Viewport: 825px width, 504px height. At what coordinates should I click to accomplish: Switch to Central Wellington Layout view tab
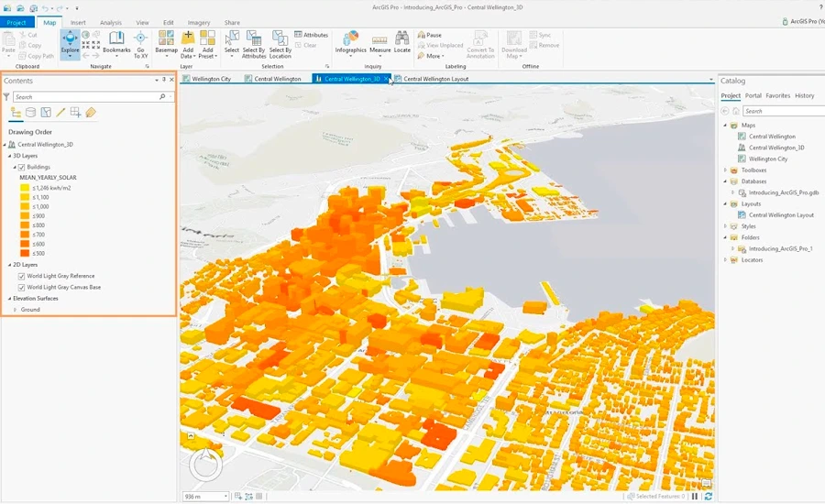click(x=432, y=79)
